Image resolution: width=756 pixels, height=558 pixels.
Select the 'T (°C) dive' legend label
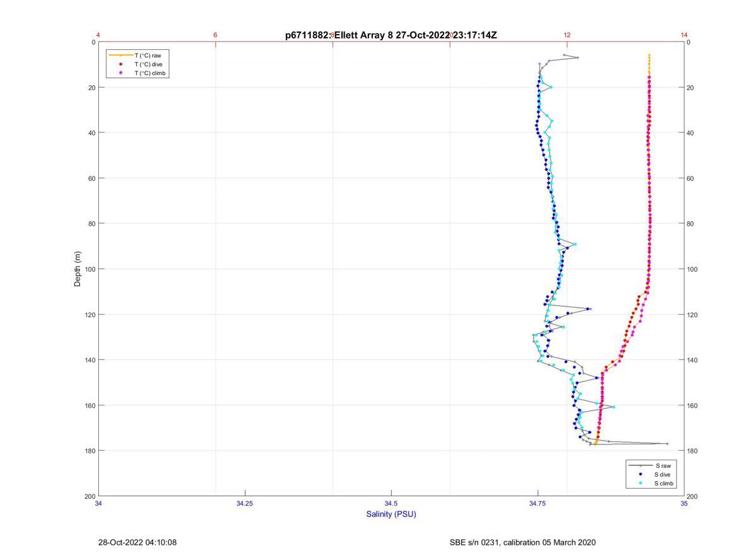point(149,64)
